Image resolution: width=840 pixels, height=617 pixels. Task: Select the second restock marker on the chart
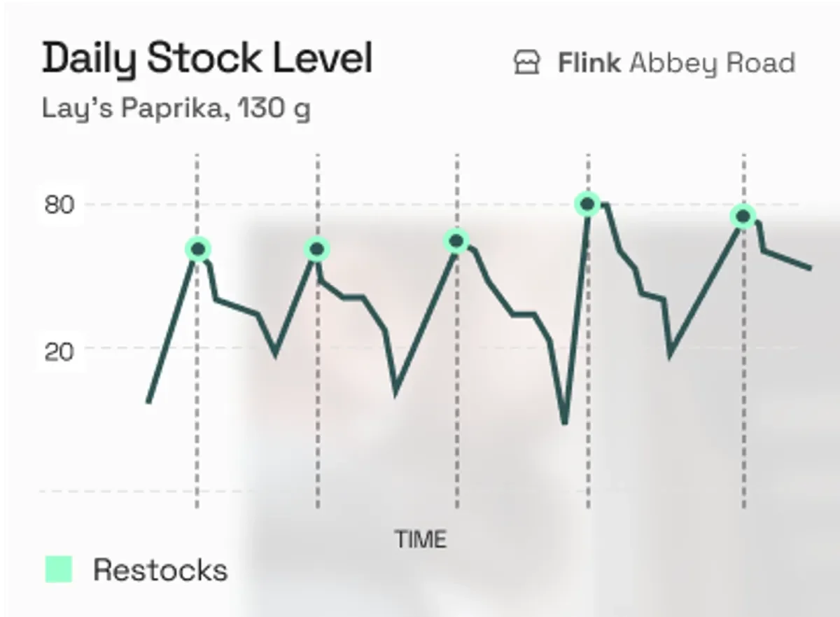tap(317, 249)
